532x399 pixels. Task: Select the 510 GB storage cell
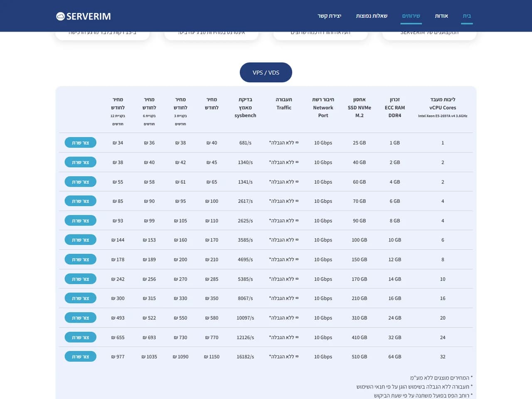pos(360,357)
